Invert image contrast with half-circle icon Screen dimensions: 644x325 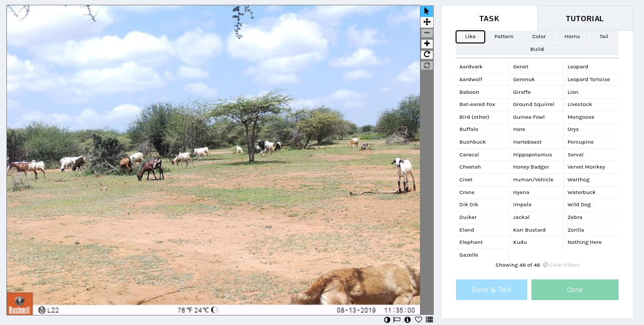pos(387,320)
